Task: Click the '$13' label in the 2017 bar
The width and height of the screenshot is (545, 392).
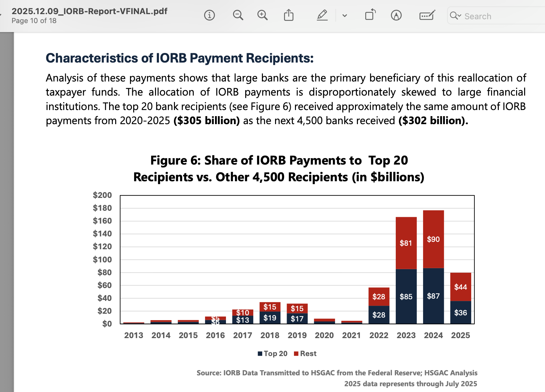Action: pos(243,320)
